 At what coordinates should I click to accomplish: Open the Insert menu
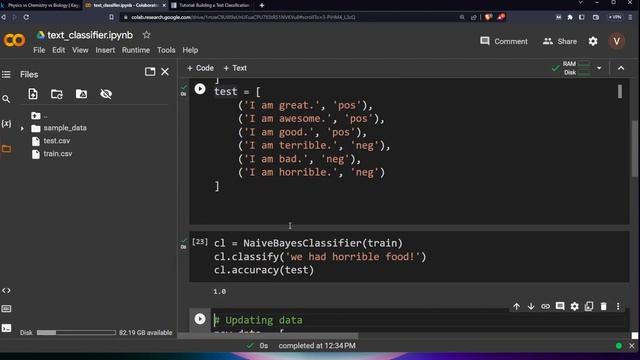(105, 50)
